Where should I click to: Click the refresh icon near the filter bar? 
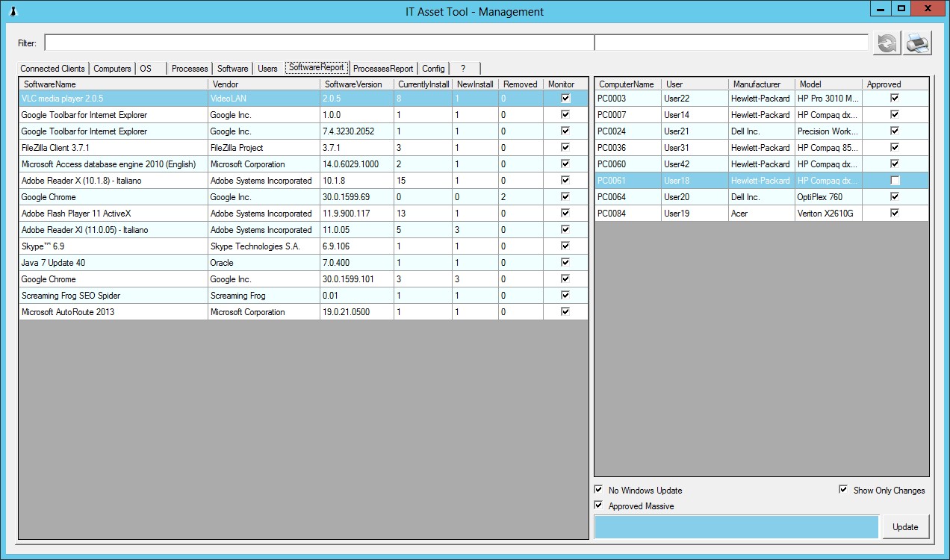(886, 43)
